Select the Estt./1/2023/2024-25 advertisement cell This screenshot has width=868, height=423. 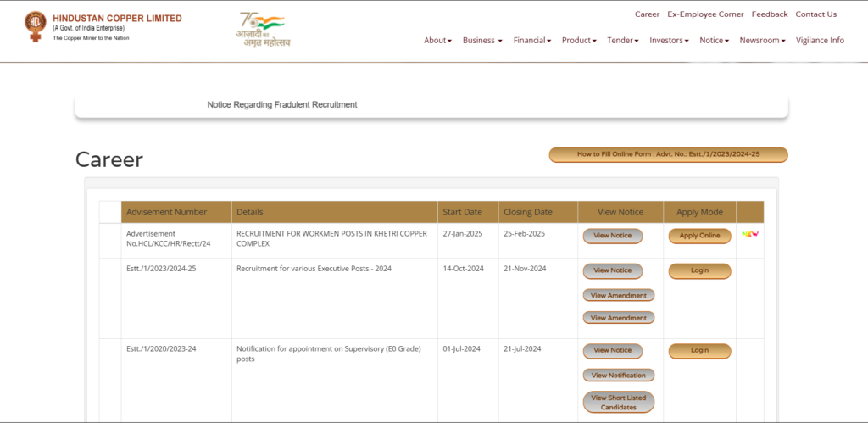click(176, 298)
